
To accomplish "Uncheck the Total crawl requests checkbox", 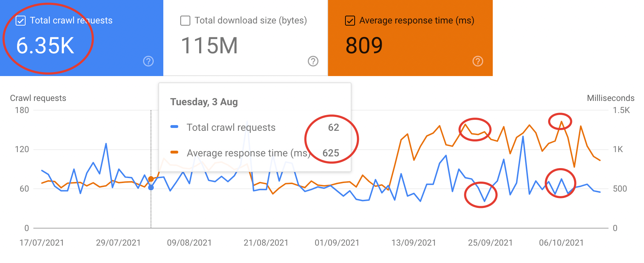I will (21, 21).
